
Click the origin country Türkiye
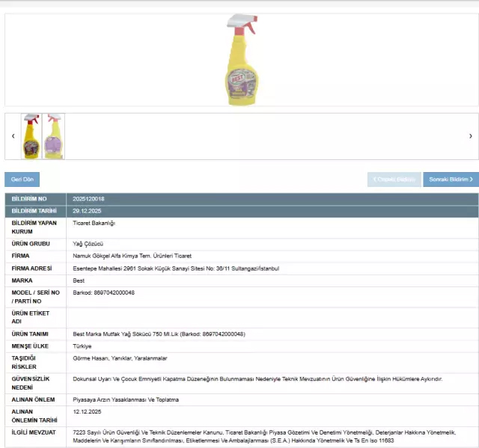[82, 346]
